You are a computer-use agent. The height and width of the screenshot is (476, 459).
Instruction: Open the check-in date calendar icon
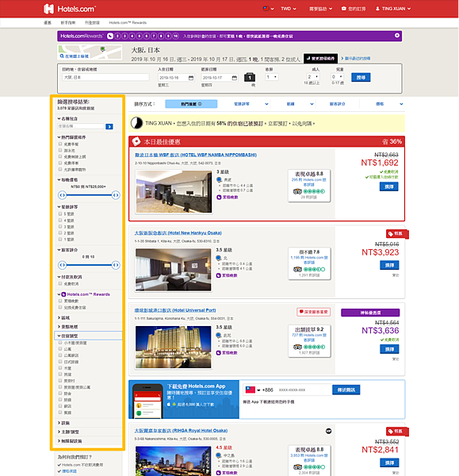[191, 78]
